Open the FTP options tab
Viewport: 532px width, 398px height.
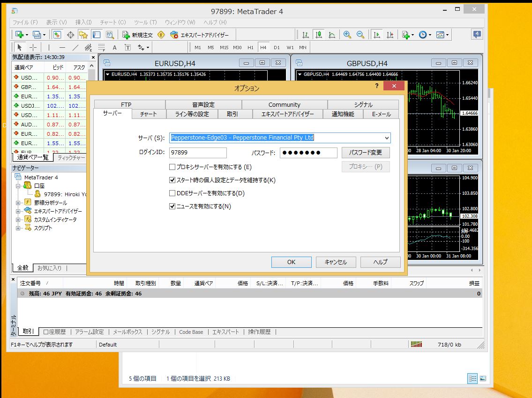[x=126, y=104]
